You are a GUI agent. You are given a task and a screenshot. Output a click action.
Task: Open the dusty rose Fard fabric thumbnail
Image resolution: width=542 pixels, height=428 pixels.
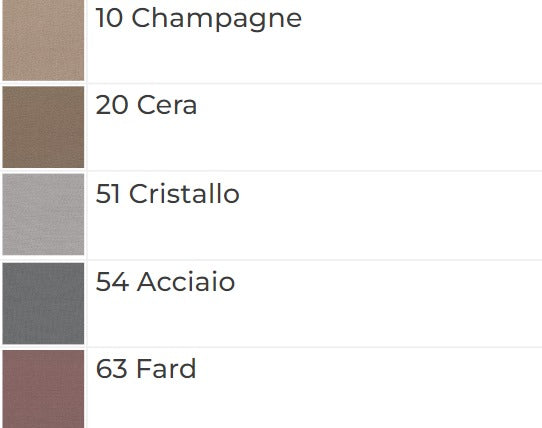click(43, 389)
